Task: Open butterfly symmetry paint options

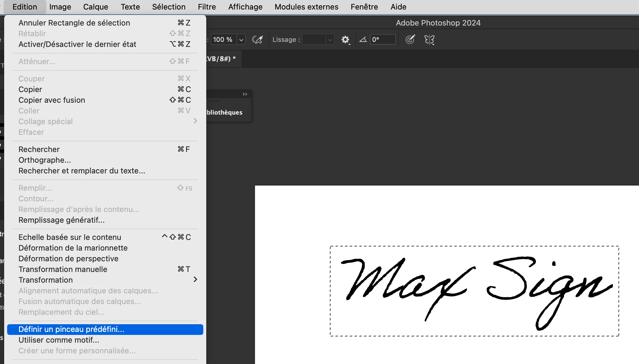Action: pyautogui.click(x=429, y=39)
